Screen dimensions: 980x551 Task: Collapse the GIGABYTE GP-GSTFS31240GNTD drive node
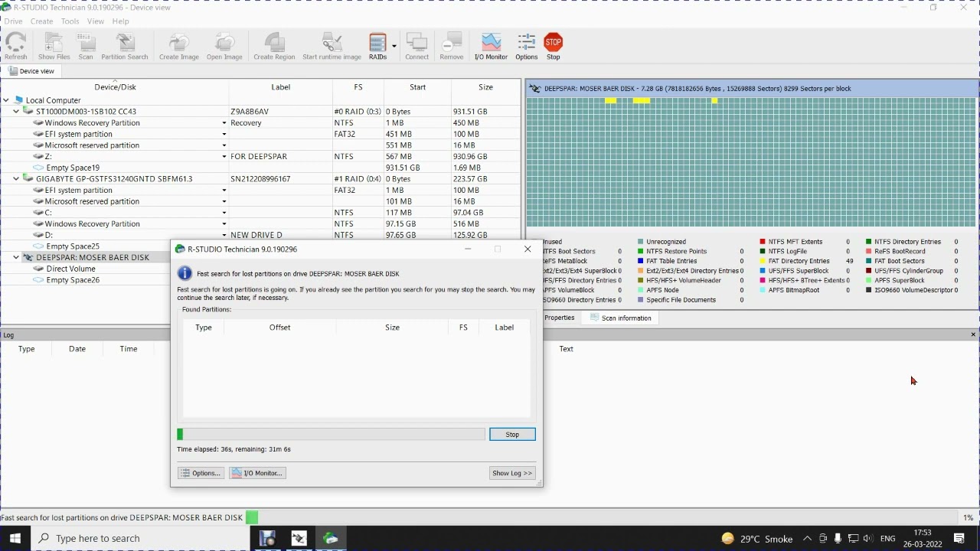(16, 179)
